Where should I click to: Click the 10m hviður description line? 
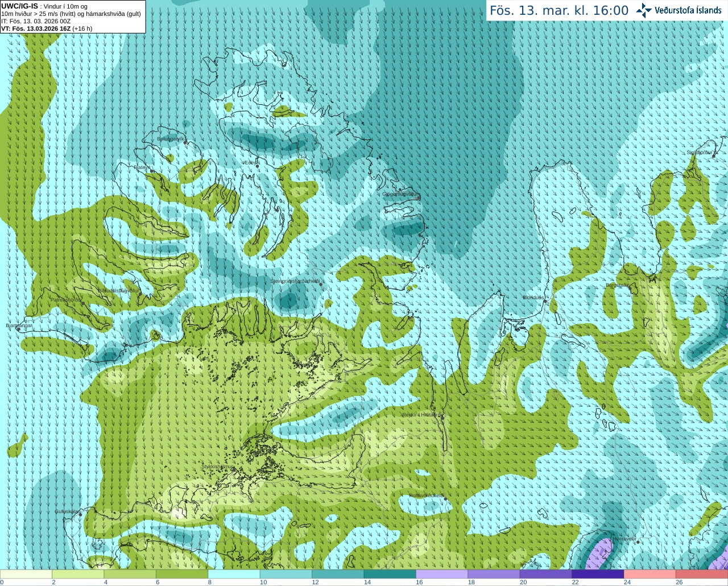71,14
